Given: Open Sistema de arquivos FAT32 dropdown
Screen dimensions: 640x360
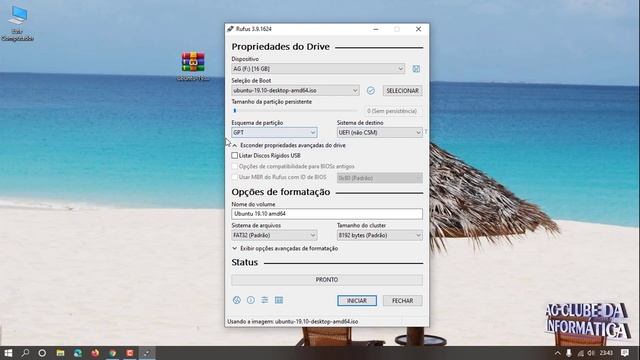Looking at the screenshot, I should tap(274, 236).
